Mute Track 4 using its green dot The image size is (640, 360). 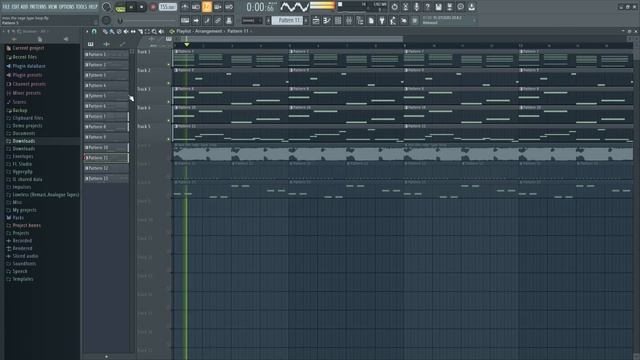point(169,121)
